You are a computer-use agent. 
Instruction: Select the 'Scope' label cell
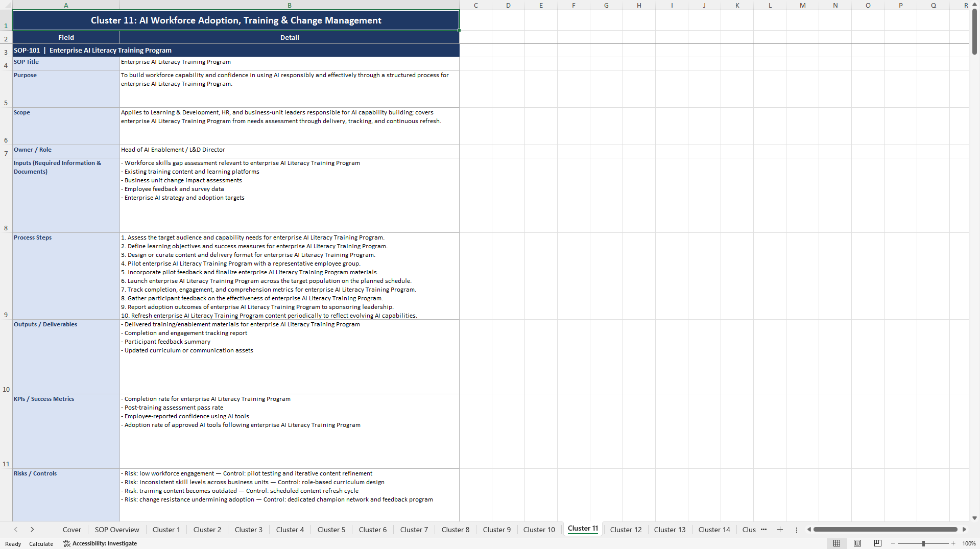[x=66, y=126]
